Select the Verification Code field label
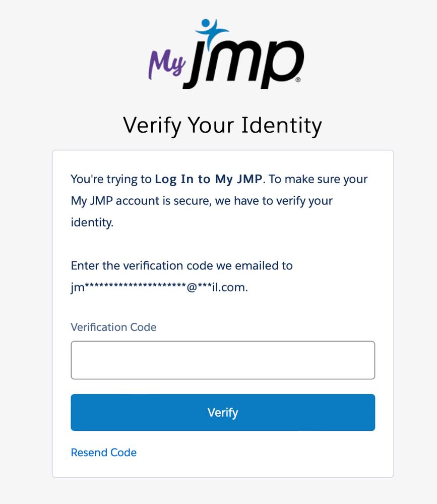Screen dimensions: 437x504 pyautogui.click(x=113, y=327)
